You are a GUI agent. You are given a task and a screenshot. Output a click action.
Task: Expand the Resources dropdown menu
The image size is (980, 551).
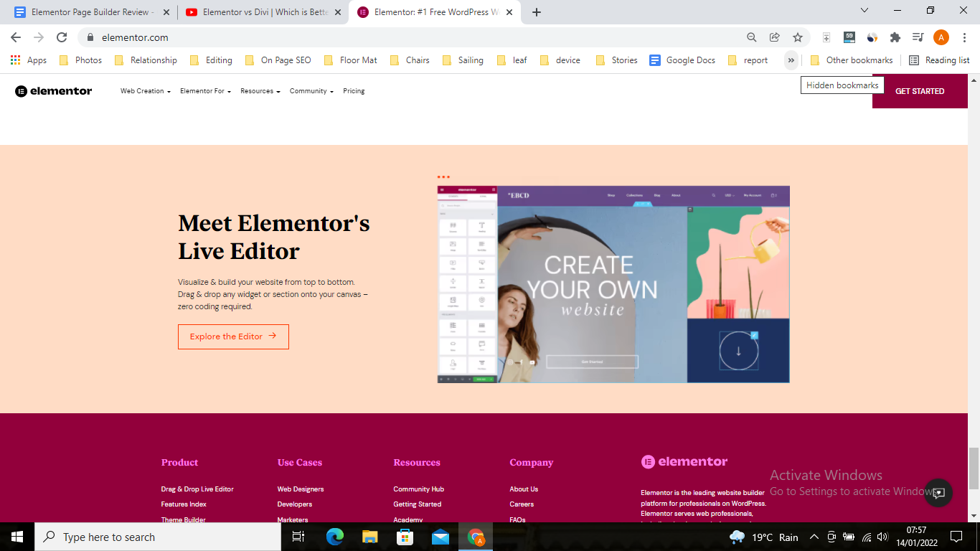(260, 91)
